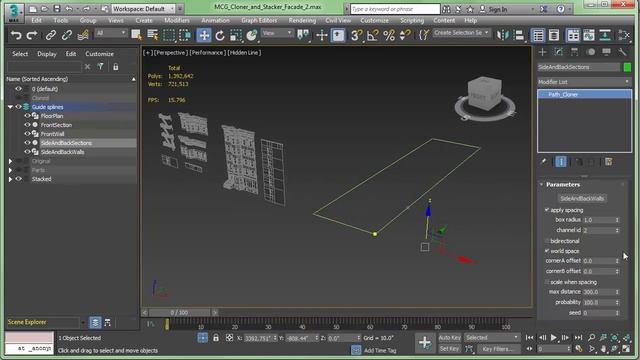Activate the Select and Link tool
The width and height of the screenshot is (640, 360).
pos(51,36)
